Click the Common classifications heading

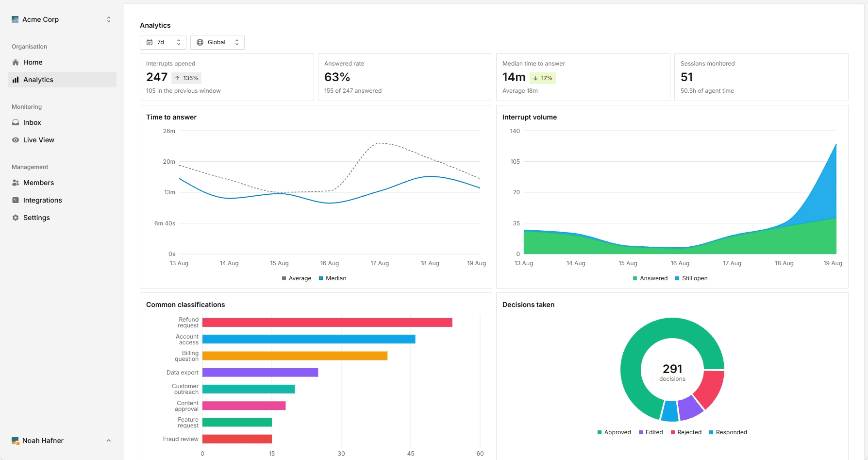point(185,305)
